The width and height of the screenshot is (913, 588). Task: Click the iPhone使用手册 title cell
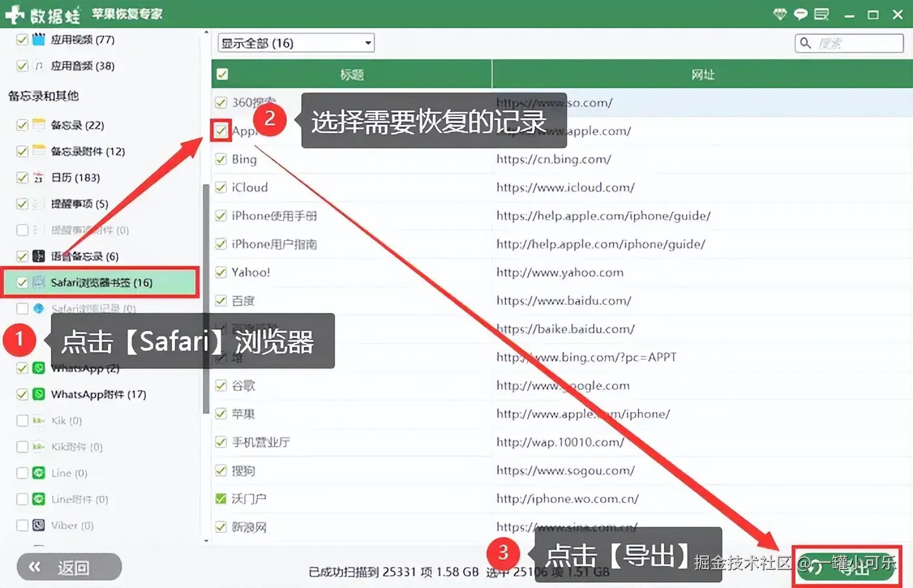275,216
